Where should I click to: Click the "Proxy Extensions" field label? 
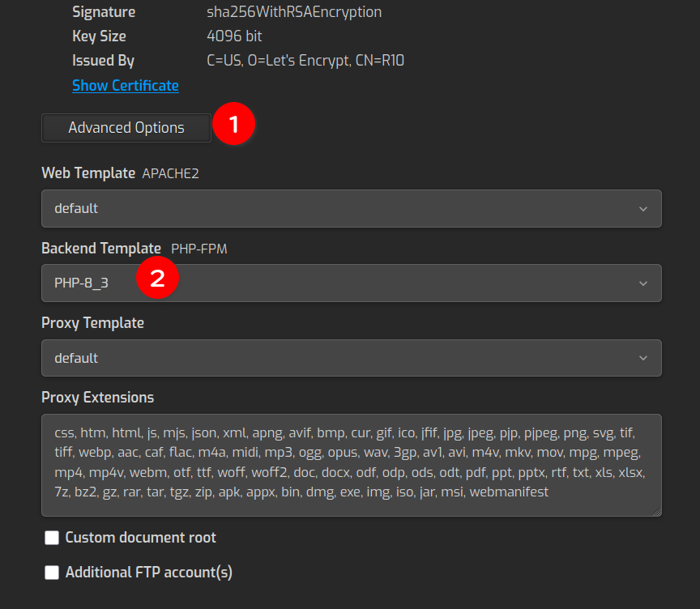97,398
